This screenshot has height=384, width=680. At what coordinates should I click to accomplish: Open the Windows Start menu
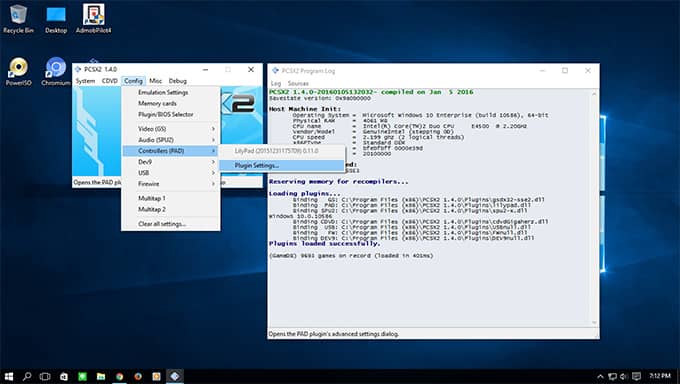pyautogui.click(x=9, y=376)
